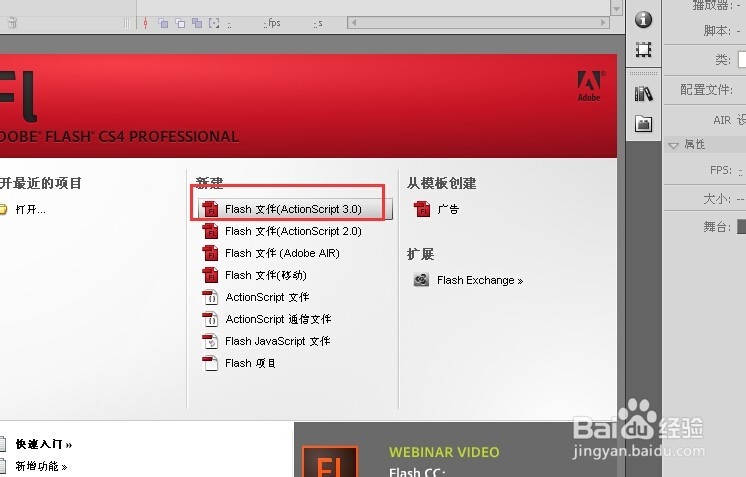
Task: Open the Transform panel icon
Action: click(x=643, y=49)
